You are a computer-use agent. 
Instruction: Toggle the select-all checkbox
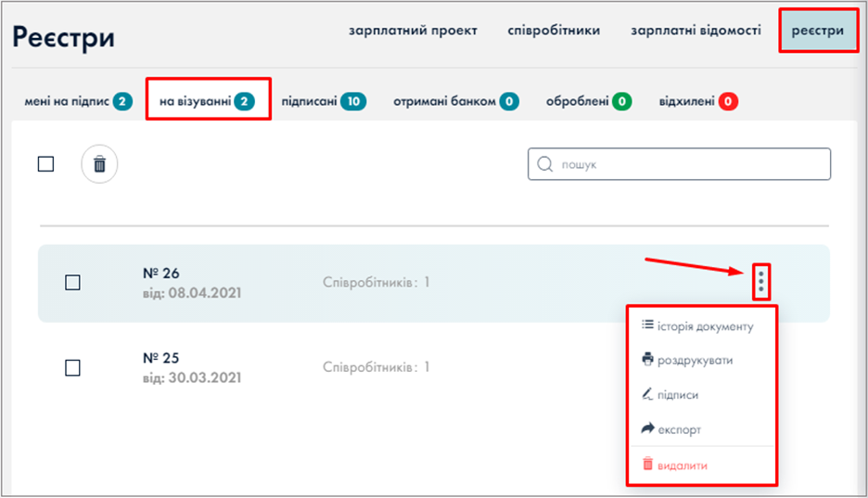[x=45, y=164]
